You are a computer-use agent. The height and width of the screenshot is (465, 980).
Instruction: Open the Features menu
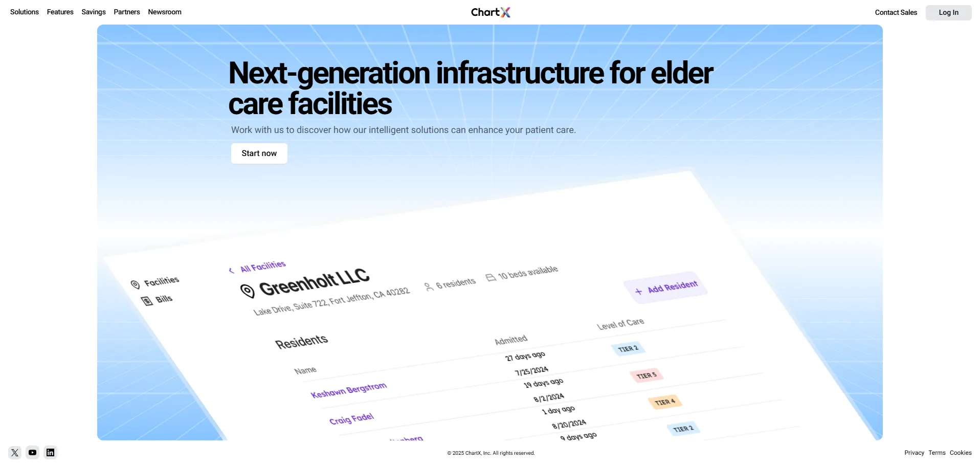pos(60,12)
